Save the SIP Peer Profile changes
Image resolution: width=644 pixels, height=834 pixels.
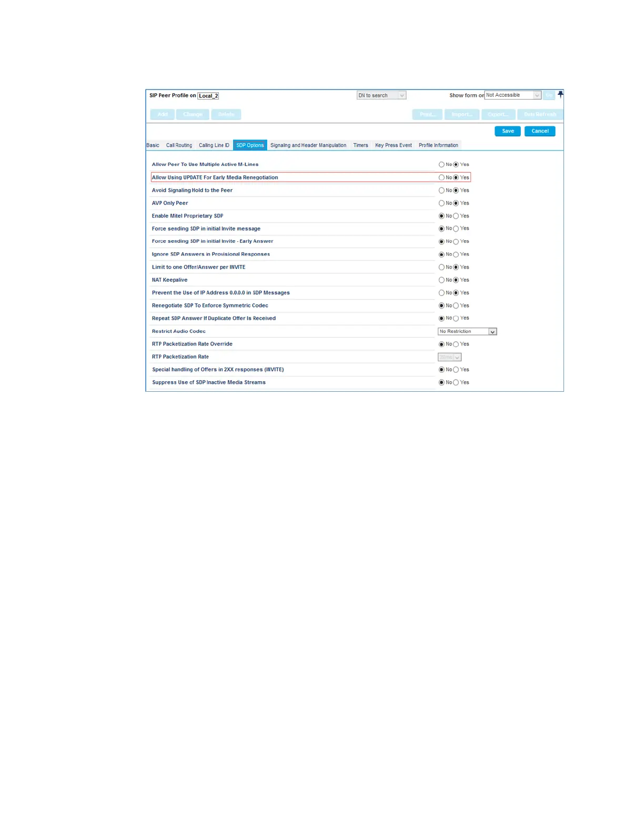click(x=508, y=131)
